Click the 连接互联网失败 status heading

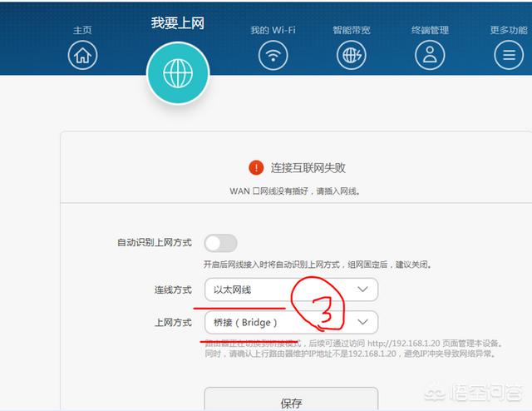pyautogui.click(x=308, y=168)
